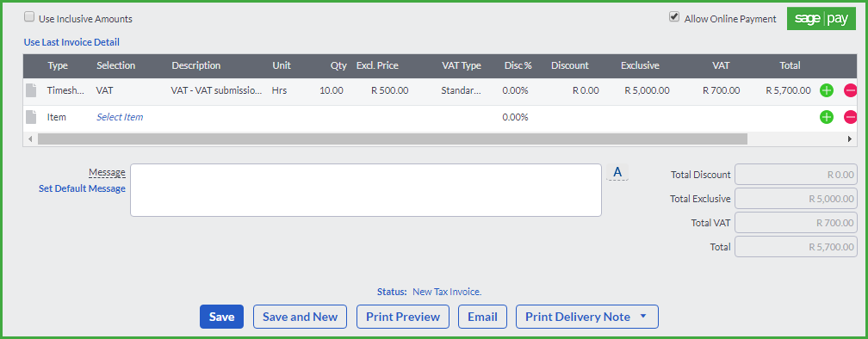Uncheck Allow Online Payment
Image resolution: width=868 pixels, height=339 pixels.
[x=673, y=17]
